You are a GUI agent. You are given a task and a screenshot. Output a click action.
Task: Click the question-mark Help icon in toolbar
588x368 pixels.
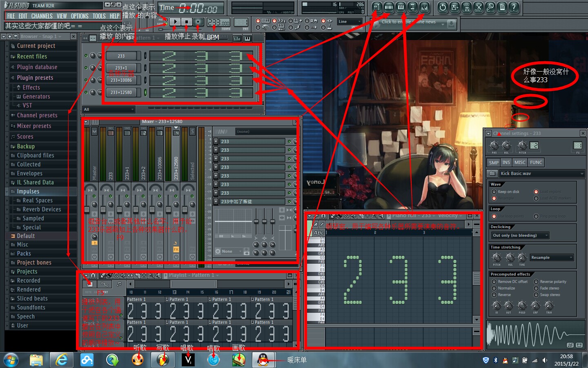click(x=514, y=7)
